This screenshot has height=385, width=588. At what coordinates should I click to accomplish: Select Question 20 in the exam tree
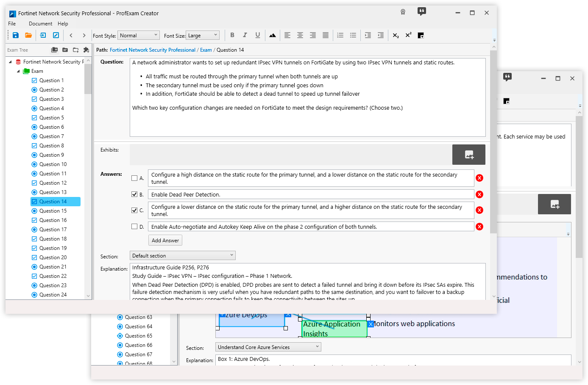tap(53, 258)
